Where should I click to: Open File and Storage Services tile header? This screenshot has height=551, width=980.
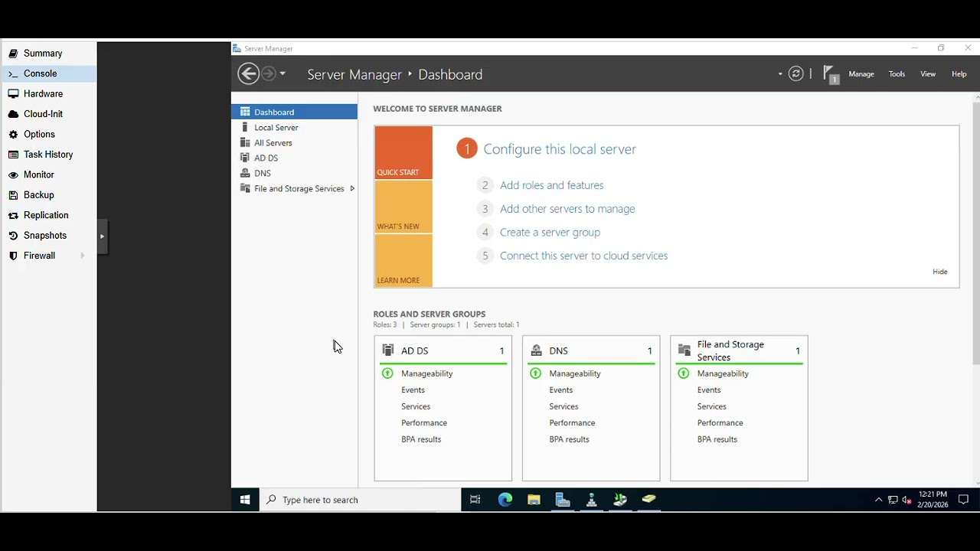(739, 350)
